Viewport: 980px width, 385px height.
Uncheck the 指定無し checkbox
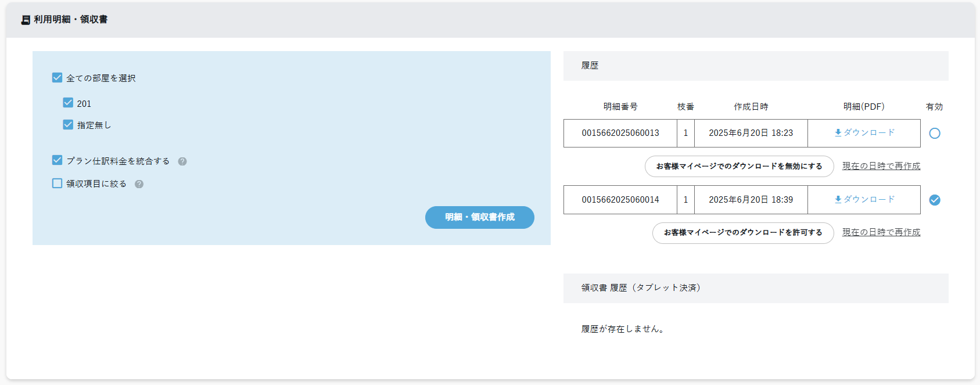pos(68,125)
